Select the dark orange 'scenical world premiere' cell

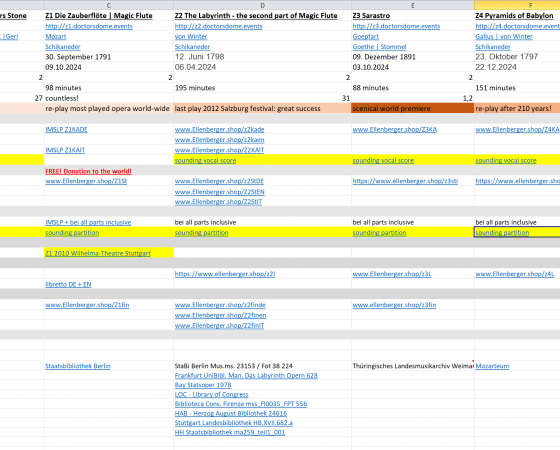tap(413, 109)
